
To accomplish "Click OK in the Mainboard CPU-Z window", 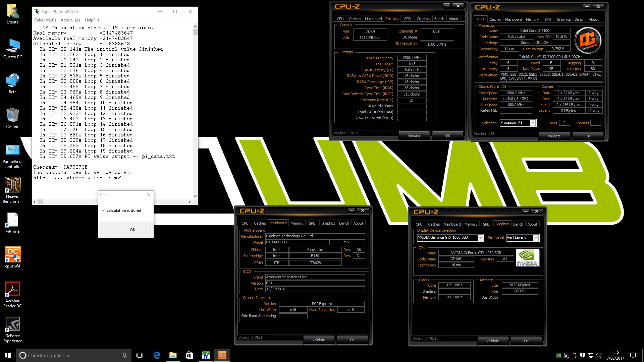I will pyautogui.click(x=352, y=340).
